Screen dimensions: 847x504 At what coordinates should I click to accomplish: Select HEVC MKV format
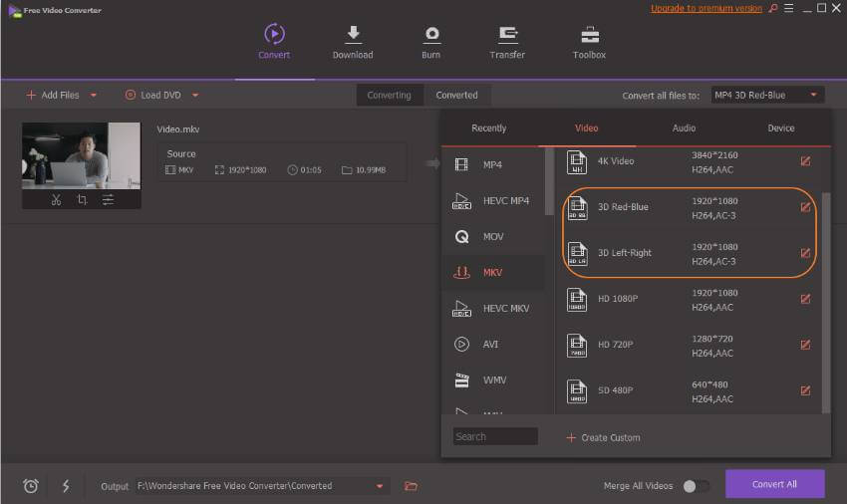493,309
